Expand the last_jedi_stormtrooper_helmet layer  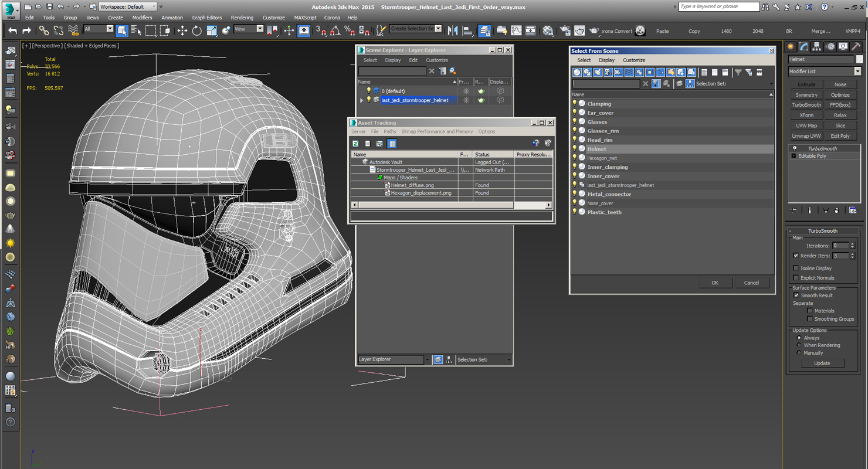[x=362, y=100]
